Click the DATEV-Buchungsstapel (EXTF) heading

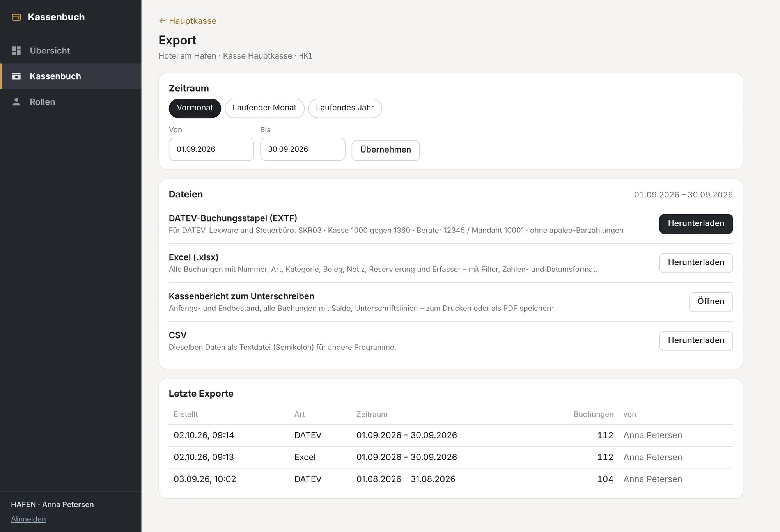pos(233,218)
